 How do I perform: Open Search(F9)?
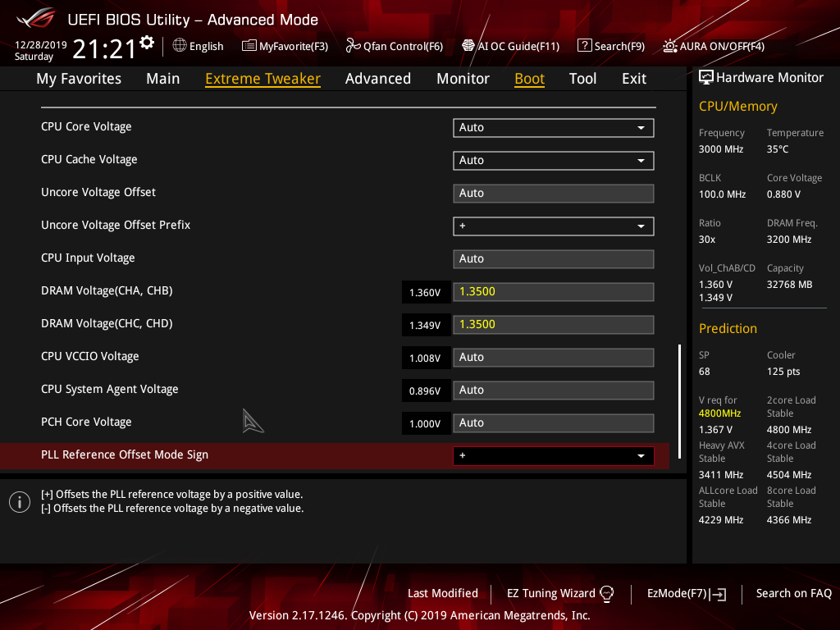pos(610,46)
